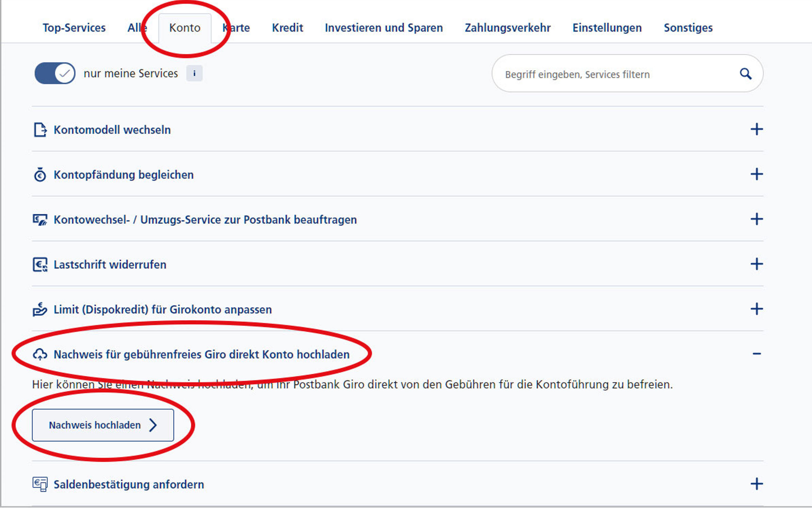Screen dimensions: 812x508
Task: Switch to the Alle tab
Action: click(x=137, y=28)
